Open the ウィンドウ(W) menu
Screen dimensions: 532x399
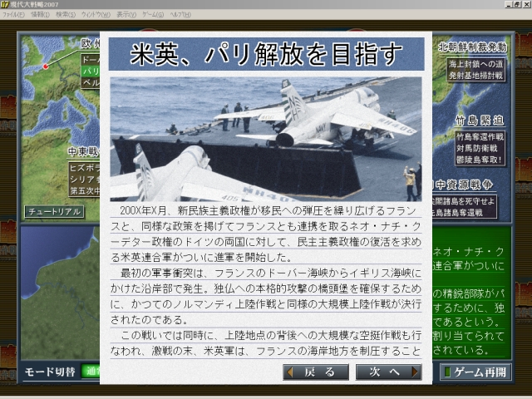96,15
